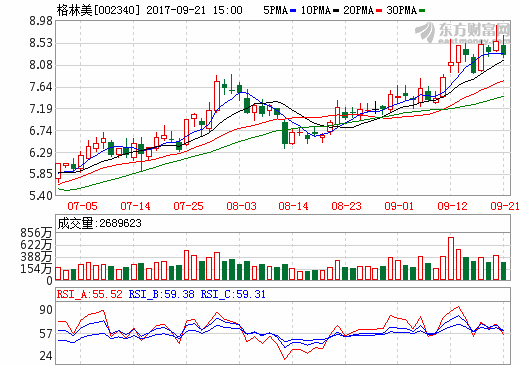Viewport: 520px width, 365px height.
Task: Click the 30PMA legend label
Action: (x=401, y=10)
